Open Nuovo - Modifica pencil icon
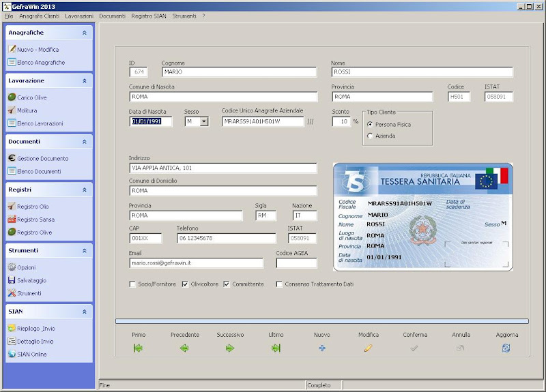Image resolution: width=546 pixels, height=392 pixels. 12,49
